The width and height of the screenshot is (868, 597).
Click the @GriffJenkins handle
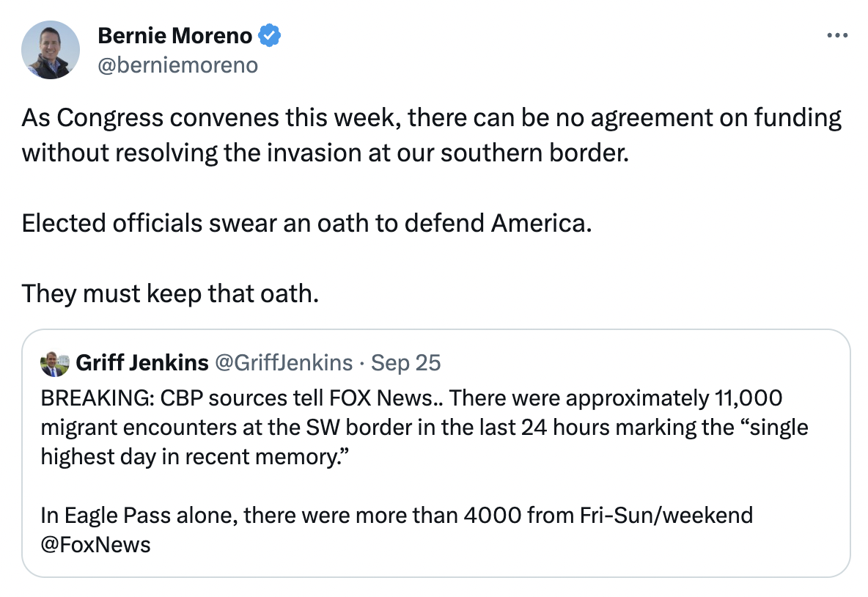[283, 362]
